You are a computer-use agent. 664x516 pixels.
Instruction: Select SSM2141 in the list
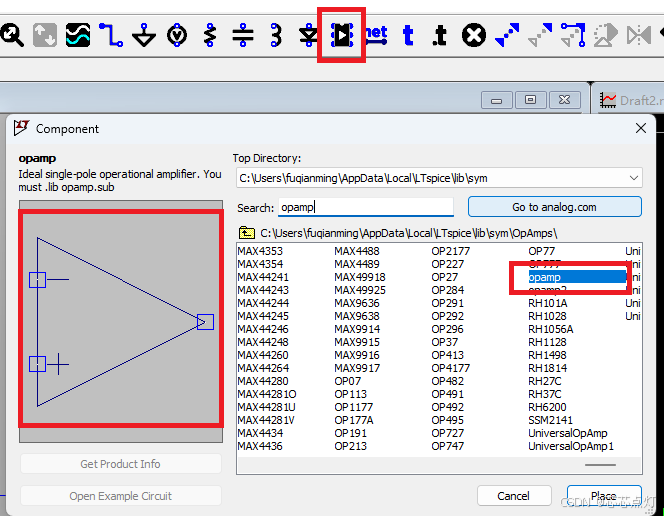550,420
